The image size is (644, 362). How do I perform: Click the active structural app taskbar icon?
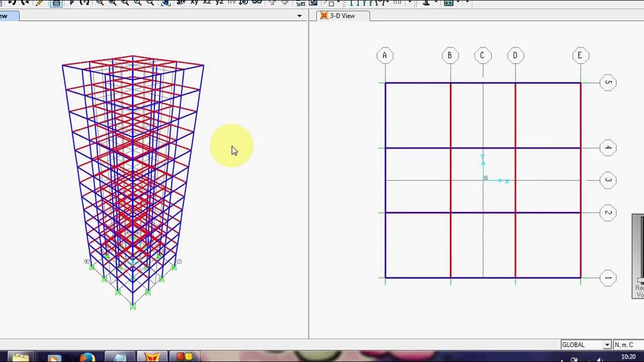(152, 357)
